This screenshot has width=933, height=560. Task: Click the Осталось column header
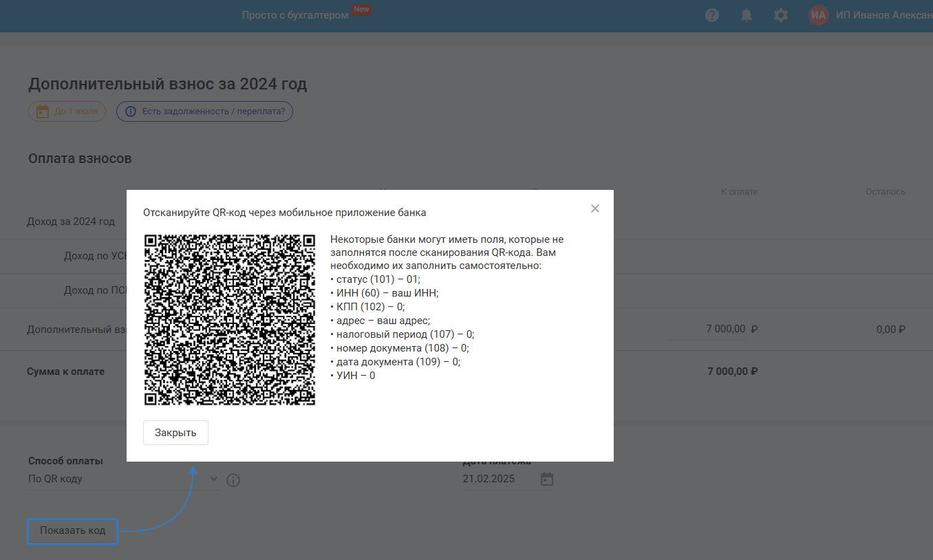[x=886, y=192]
